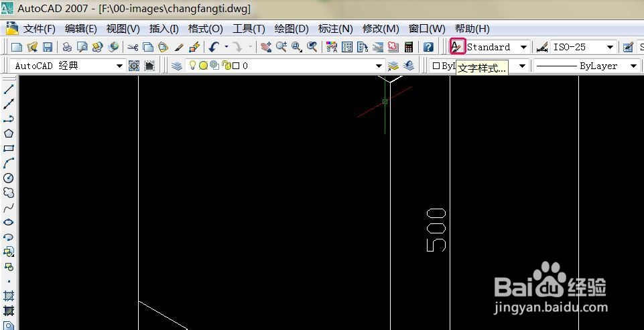Click the Plot printer icon
Screen dimensions: 644x330
point(67,47)
